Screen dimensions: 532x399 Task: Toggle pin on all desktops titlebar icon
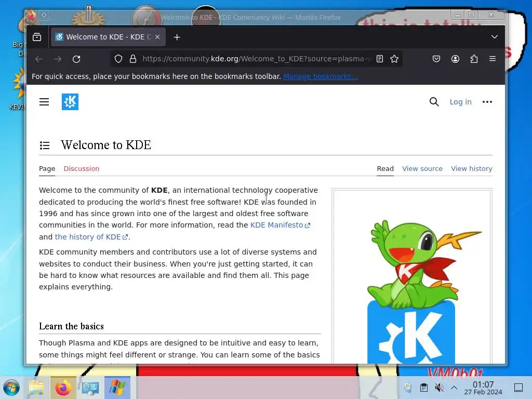pyautogui.click(x=44, y=15)
